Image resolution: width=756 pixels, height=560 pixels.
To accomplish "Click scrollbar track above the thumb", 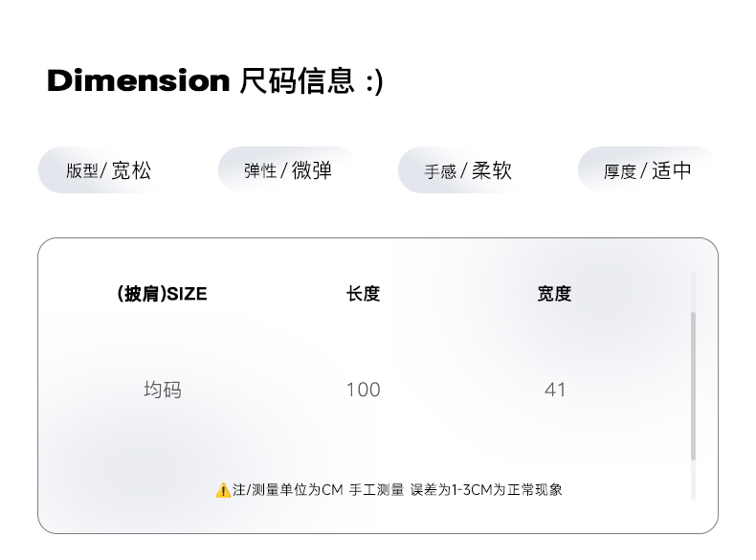I will pyautogui.click(x=693, y=291).
